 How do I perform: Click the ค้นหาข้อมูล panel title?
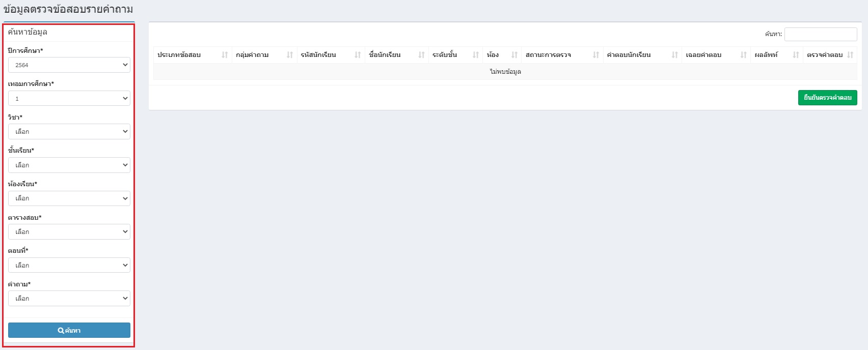(28, 32)
